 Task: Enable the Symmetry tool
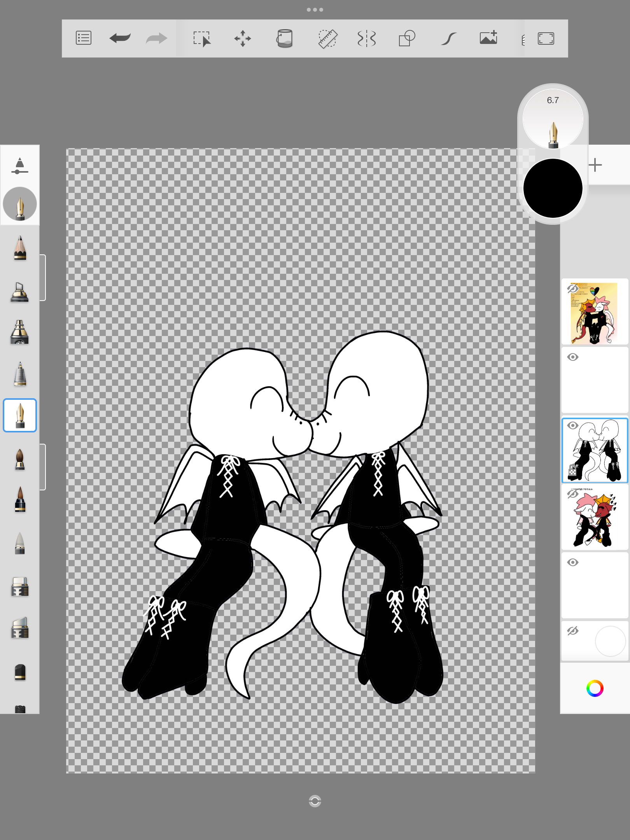pyautogui.click(x=366, y=38)
